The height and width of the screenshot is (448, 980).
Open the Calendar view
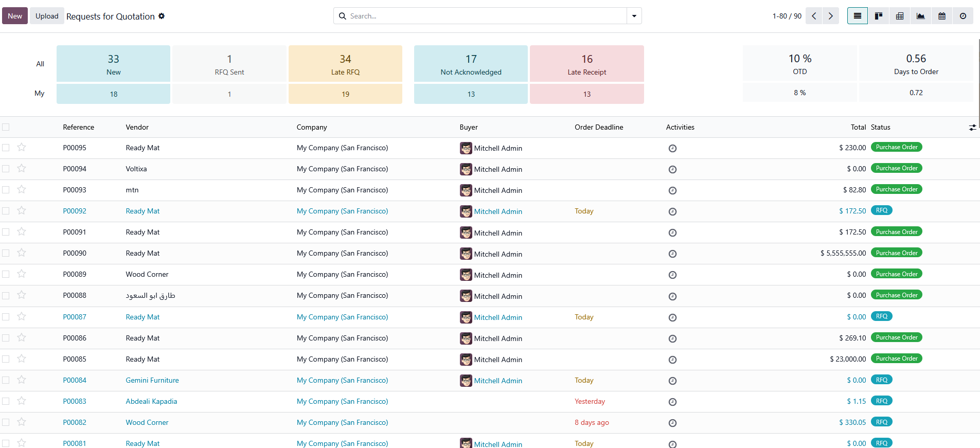pos(942,16)
